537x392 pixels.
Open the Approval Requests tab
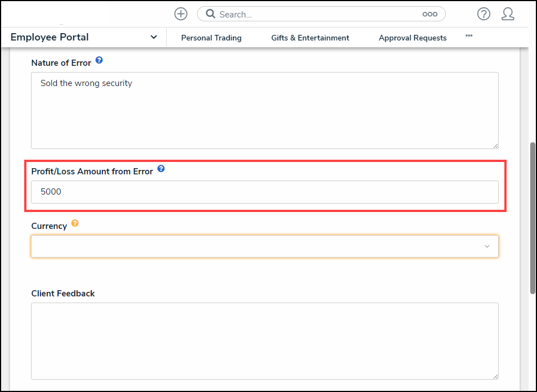[x=413, y=38]
